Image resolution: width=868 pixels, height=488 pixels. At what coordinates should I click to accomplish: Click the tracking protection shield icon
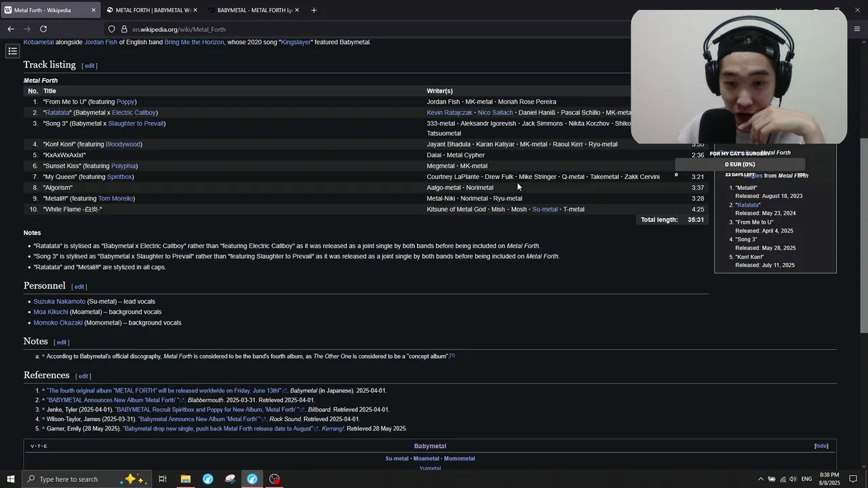(x=111, y=29)
